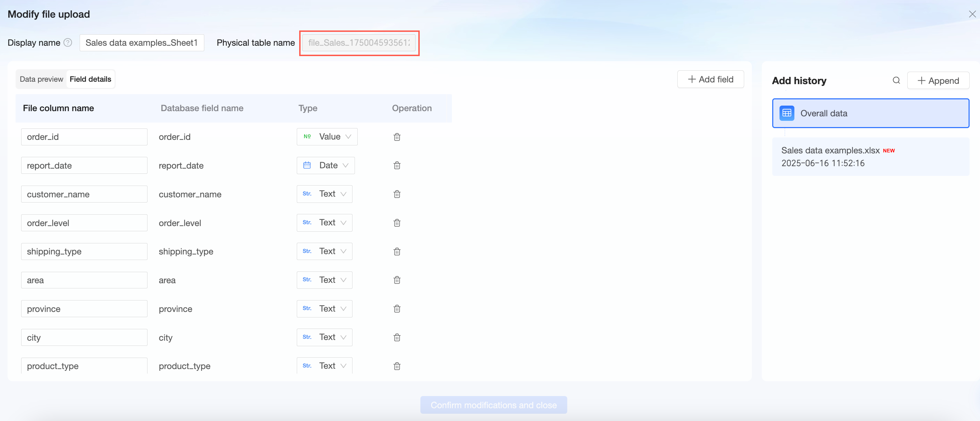Click the Overall data table icon
The image size is (980, 421).
786,113
